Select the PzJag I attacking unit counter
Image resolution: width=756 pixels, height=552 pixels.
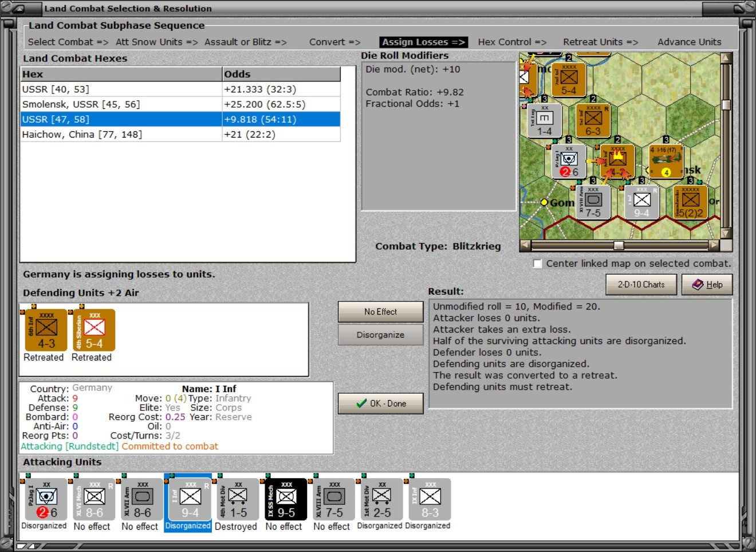point(46,499)
